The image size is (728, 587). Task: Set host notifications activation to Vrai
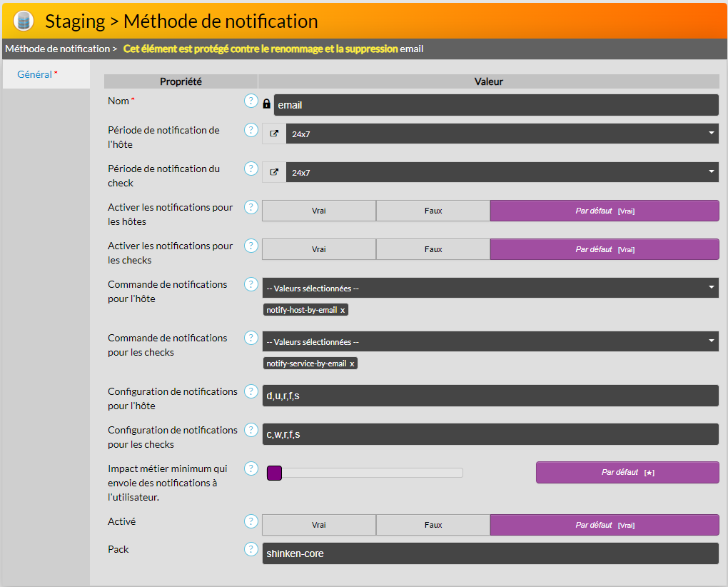[x=319, y=211]
